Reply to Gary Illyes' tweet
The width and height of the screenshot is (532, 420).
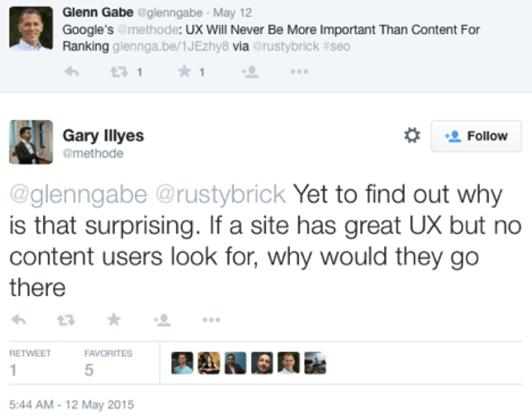pos(19,320)
